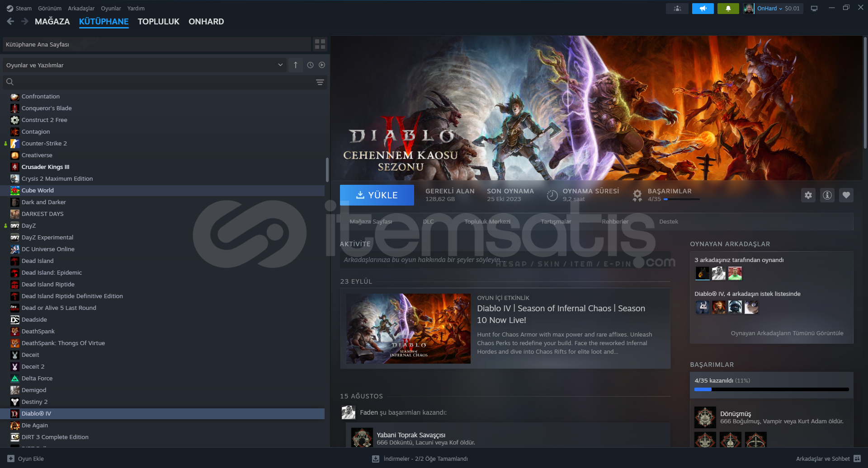This screenshot has width=868, height=468.
Task: Sort library by recent activity clock icon
Action: point(310,65)
